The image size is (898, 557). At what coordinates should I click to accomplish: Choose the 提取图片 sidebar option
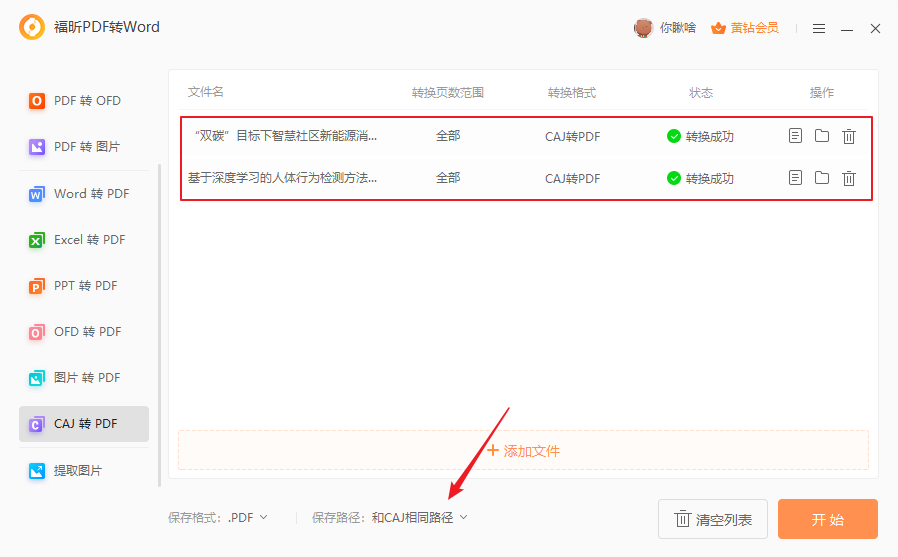click(78, 470)
